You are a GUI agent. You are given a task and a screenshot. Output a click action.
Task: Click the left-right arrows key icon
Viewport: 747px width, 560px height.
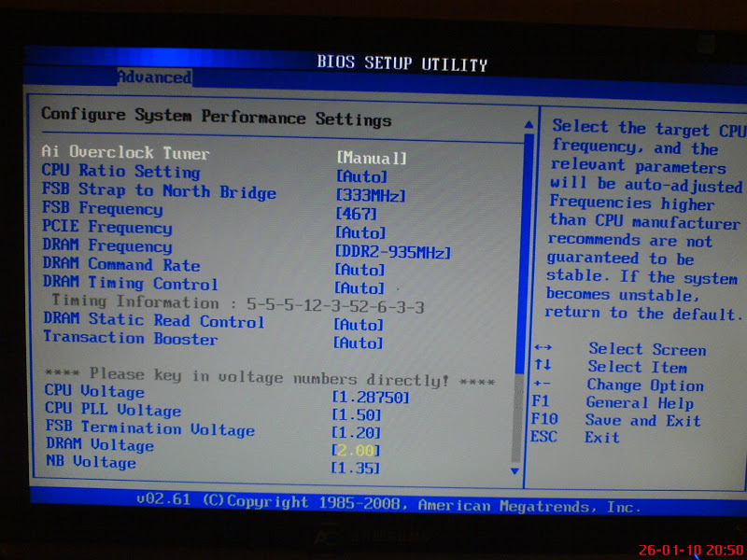point(543,347)
